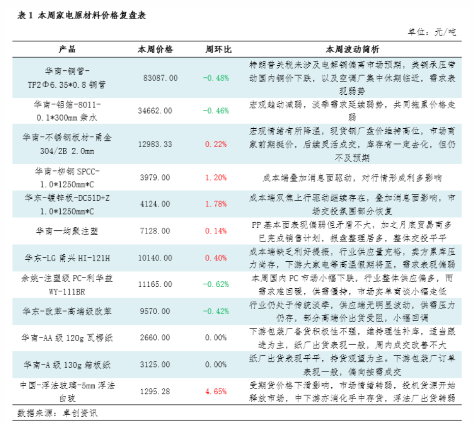Click the 本周价格 column header
Screen dimensions: 475x424
155,49
